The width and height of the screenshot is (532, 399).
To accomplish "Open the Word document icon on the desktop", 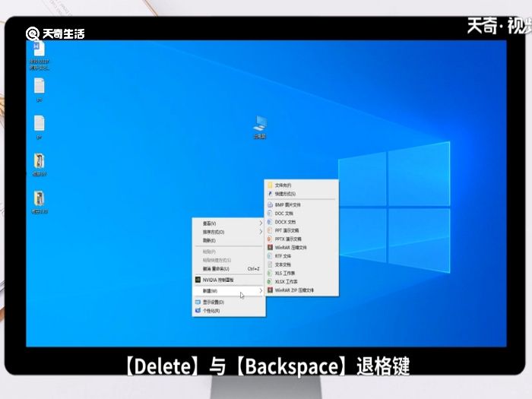I will 39,55.
